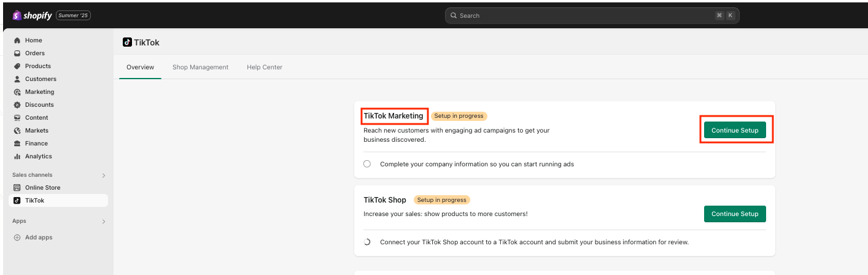Click the Finance bank icon
Viewport: 868px width, 275px height.
point(17,144)
